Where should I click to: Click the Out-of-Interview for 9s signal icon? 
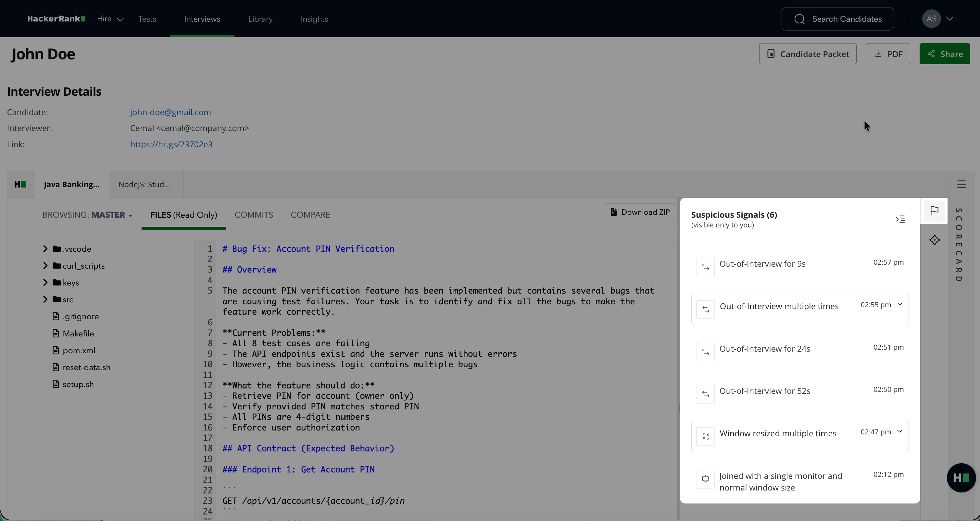(705, 267)
